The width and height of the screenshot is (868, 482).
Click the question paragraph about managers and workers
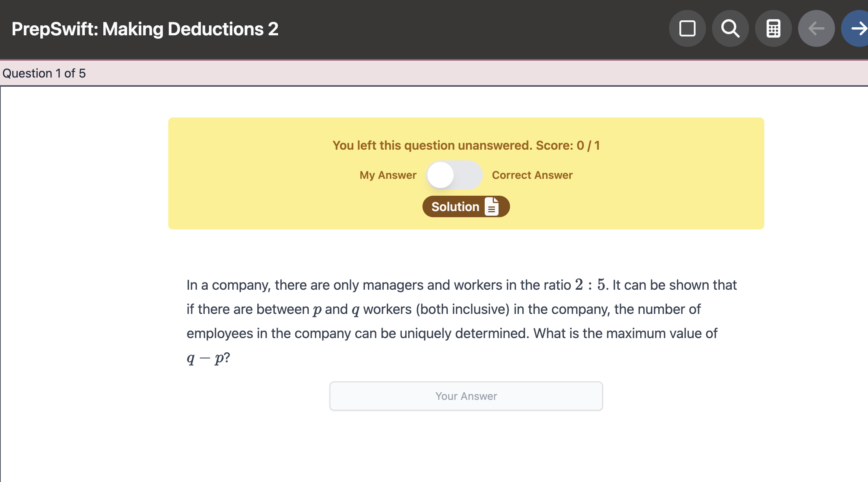(461, 309)
